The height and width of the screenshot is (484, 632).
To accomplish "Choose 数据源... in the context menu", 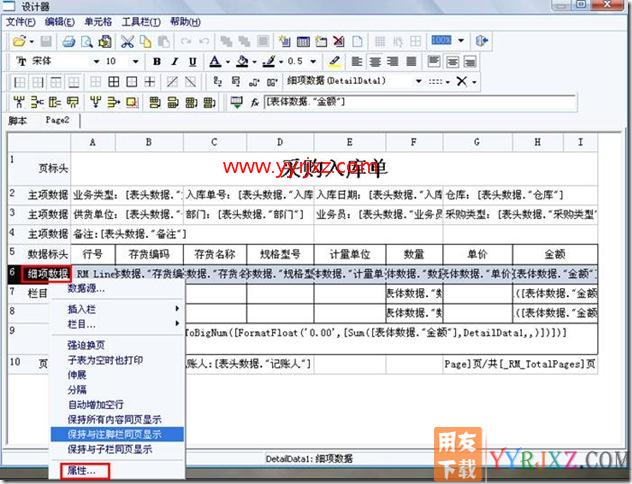I will click(x=86, y=288).
